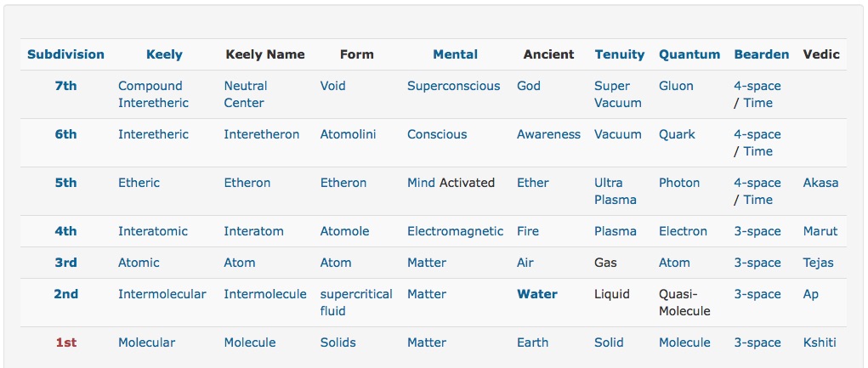Click the Akasa Vedic link
The width and height of the screenshot is (868, 368).
[820, 183]
